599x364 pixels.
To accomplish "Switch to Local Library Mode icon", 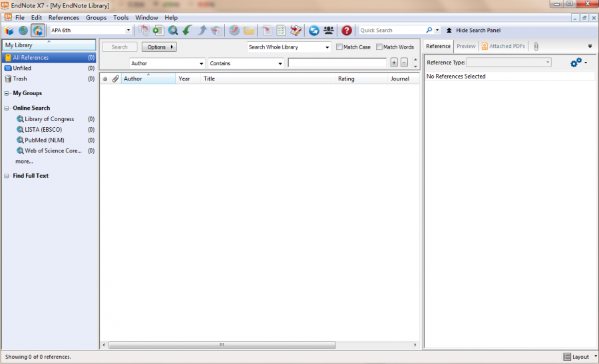I will (9, 30).
